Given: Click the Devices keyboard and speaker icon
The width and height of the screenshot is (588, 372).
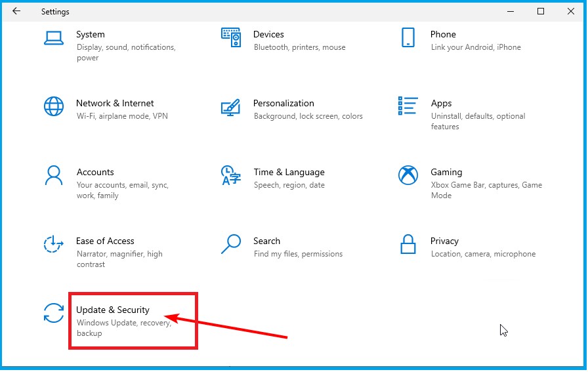Looking at the screenshot, I should [230, 37].
